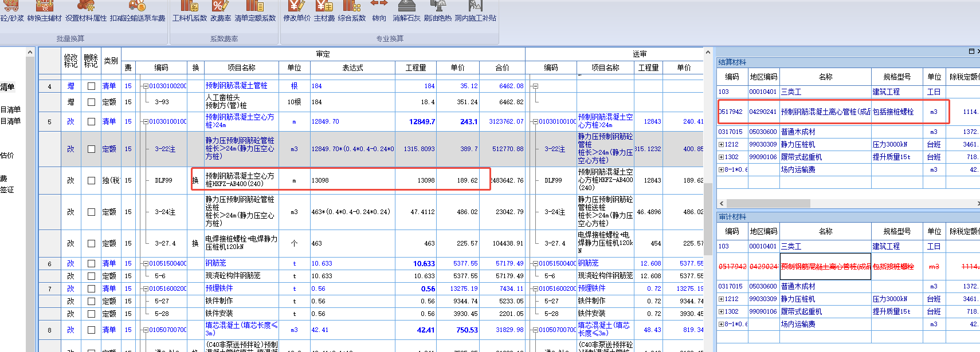Toggle delete mark for row 4 清单

[91, 86]
